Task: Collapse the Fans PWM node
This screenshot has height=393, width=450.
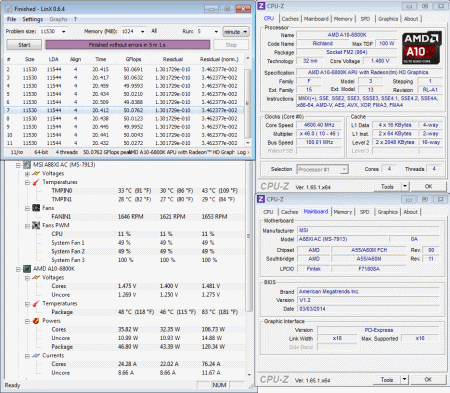Action: click(27, 226)
